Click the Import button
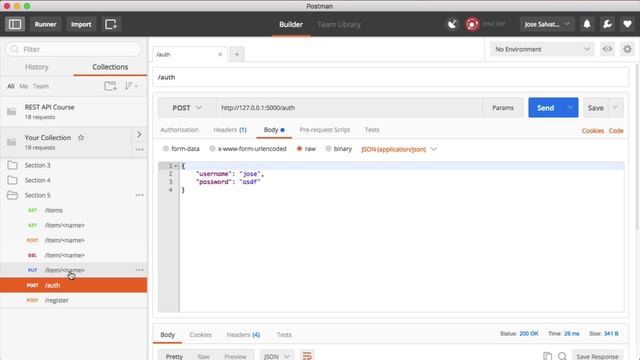640x360 pixels. pos(81,24)
